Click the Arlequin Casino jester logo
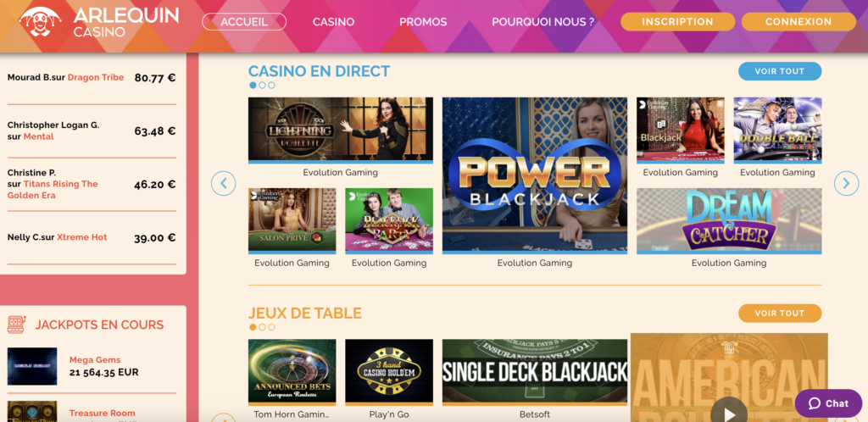 click(x=40, y=21)
